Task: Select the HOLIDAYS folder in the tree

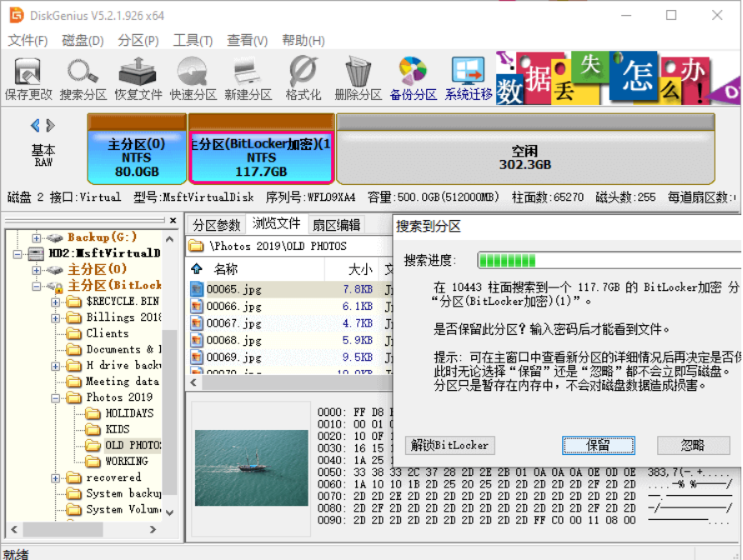Action: pyautogui.click(x=129, y=413)
